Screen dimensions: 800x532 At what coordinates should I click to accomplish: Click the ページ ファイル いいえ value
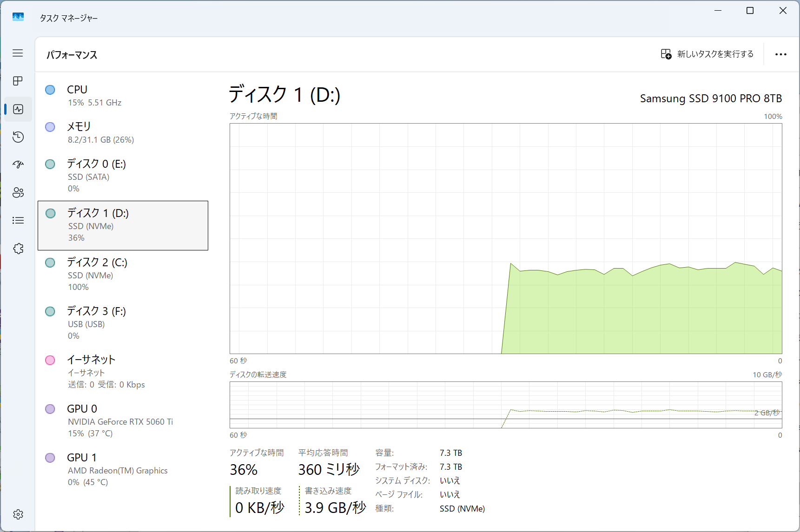pos(450,495)
